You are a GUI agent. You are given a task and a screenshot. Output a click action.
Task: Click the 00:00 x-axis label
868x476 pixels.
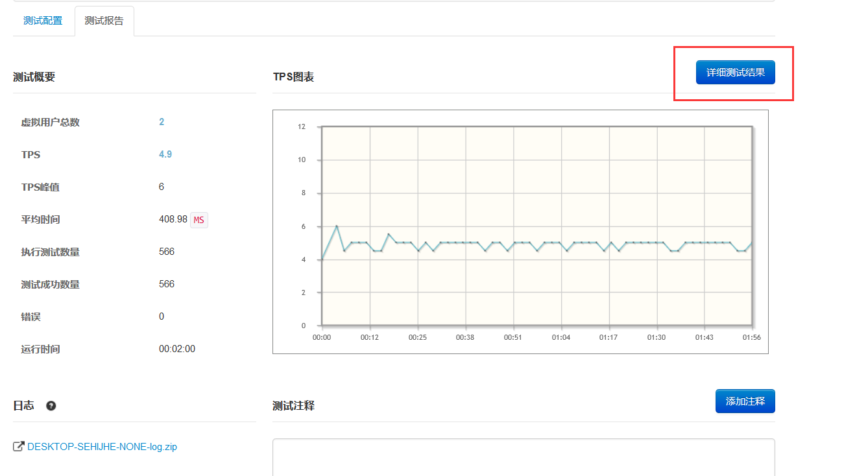322,337
